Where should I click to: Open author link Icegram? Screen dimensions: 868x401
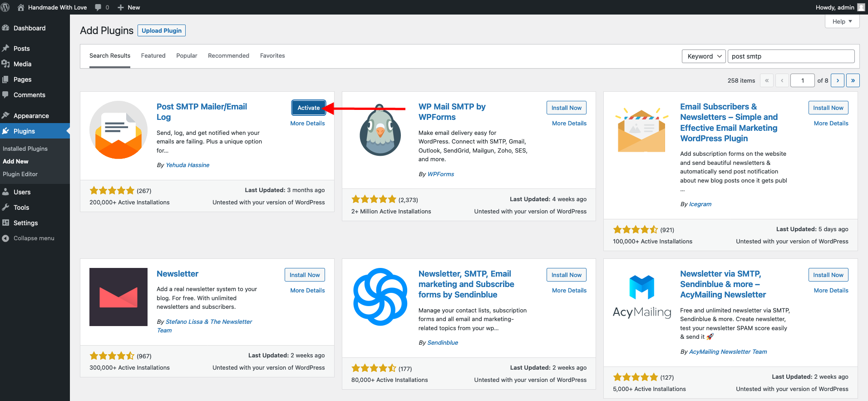[x=700, y=204]
